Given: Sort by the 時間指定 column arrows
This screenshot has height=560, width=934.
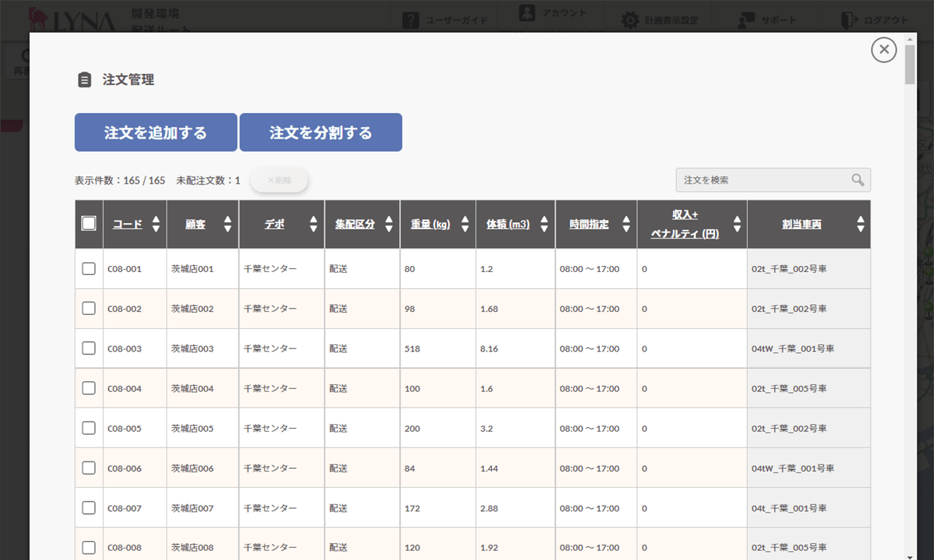Looking at the screenshot, I should 626,225.
